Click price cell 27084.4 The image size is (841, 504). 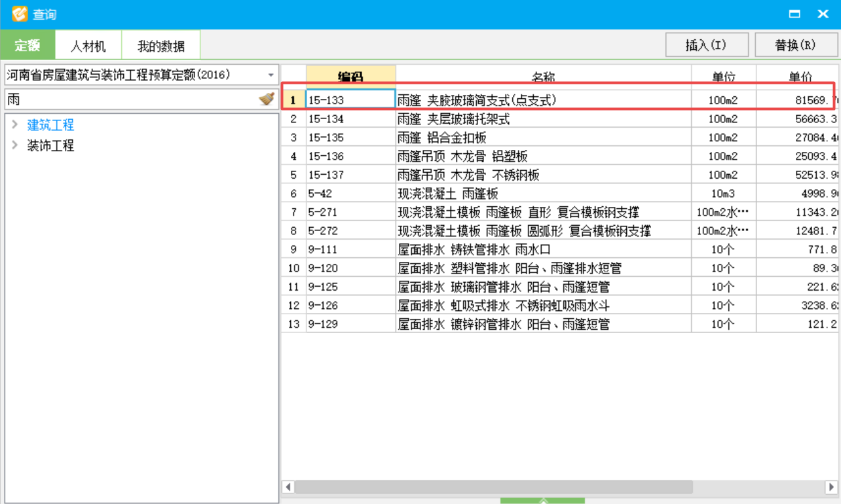[x=798, y=137]
